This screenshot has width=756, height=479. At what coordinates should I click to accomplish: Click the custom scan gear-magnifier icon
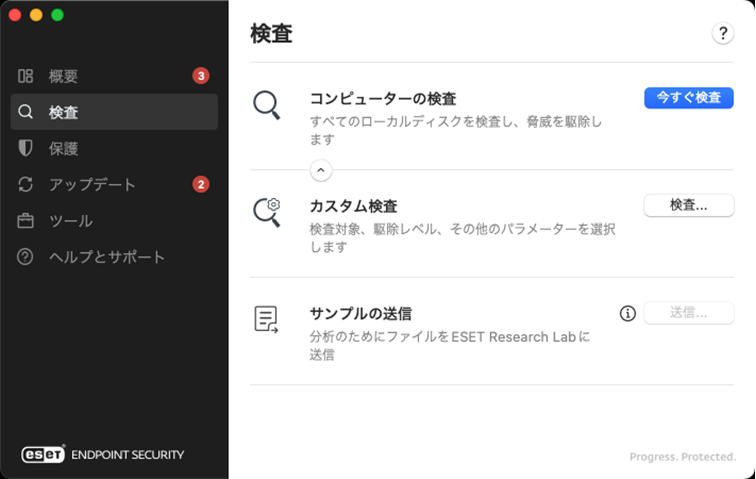[267, 212]
